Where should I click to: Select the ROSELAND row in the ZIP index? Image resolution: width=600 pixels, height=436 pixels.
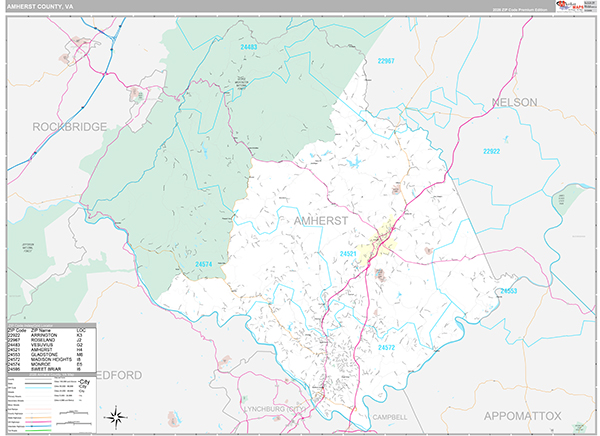[x=52, y=340]
